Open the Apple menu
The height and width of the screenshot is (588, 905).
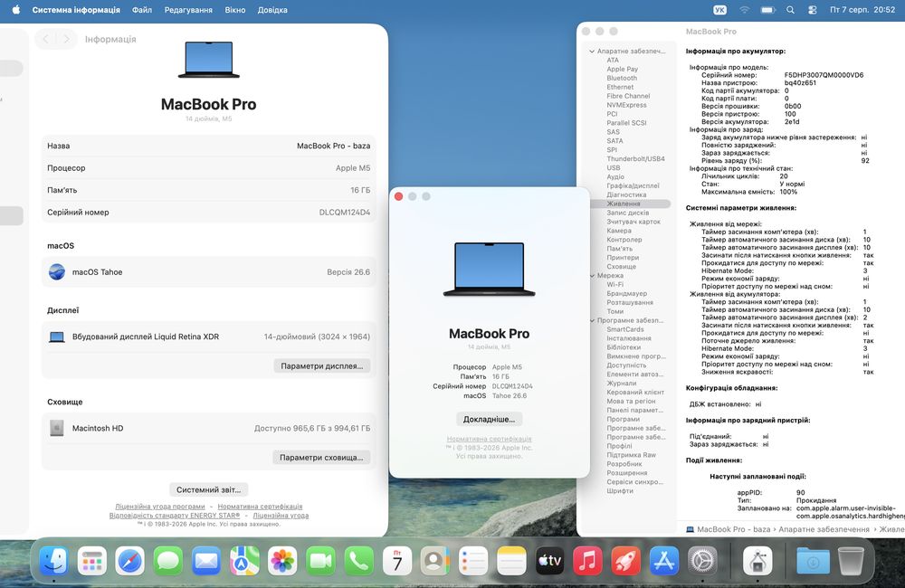(x=15, y=10)
